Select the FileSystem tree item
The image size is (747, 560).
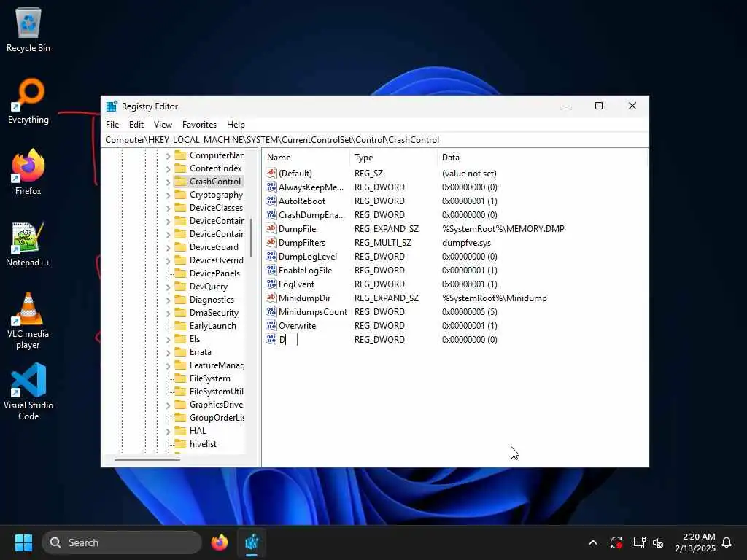[x=209, y=378]
